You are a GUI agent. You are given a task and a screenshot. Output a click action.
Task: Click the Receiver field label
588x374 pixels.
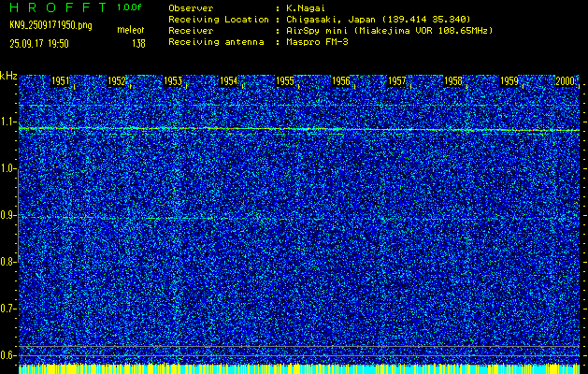(x=191, y=31)
